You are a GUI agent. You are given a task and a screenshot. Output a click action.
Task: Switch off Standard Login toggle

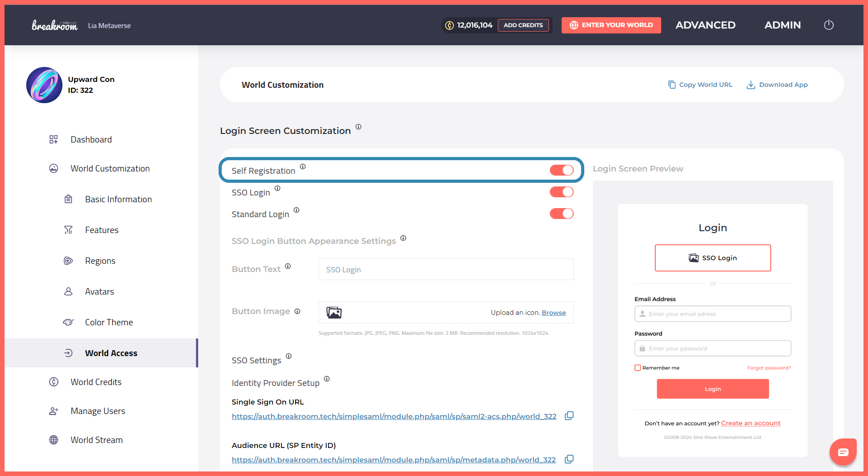561,214
